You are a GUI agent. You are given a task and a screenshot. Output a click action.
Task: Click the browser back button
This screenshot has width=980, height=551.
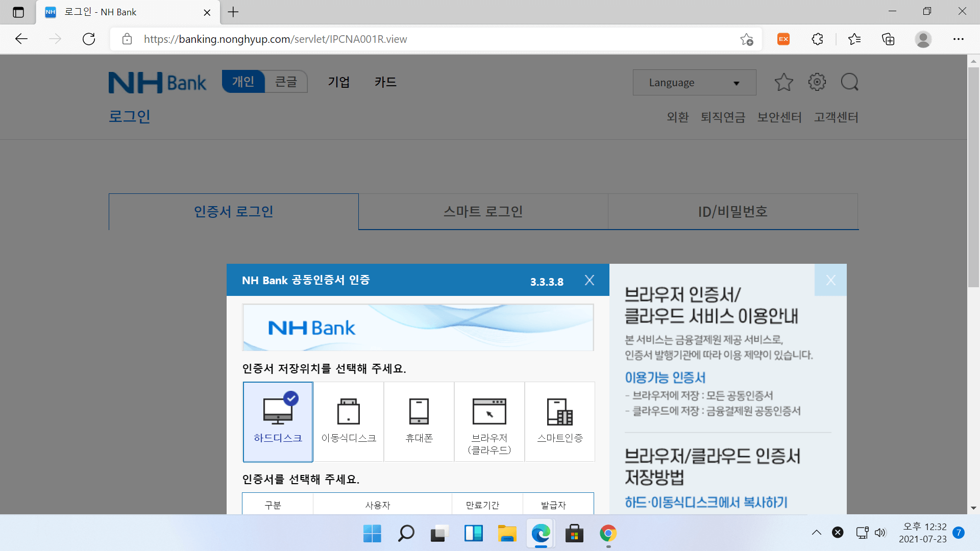pos(21,39)
